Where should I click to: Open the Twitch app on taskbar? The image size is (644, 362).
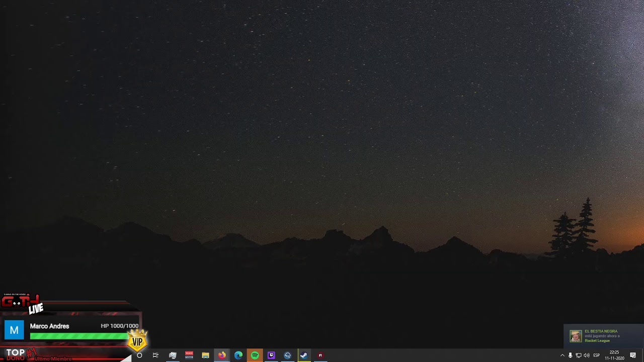coord(271,355)
